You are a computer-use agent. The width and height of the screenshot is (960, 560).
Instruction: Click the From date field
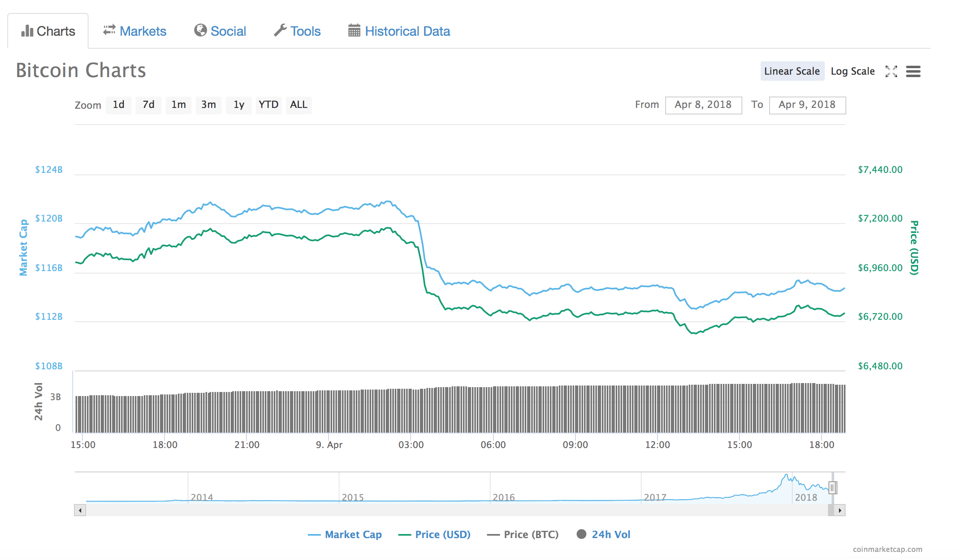coord(703,105)
